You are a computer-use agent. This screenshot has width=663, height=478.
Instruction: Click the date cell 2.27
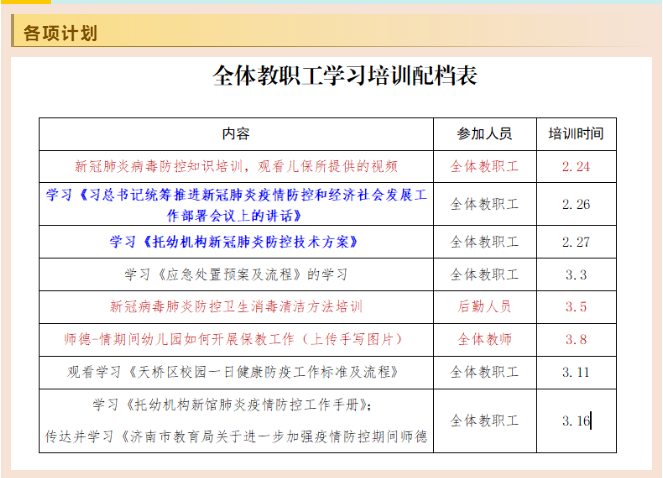coord(576,242)
